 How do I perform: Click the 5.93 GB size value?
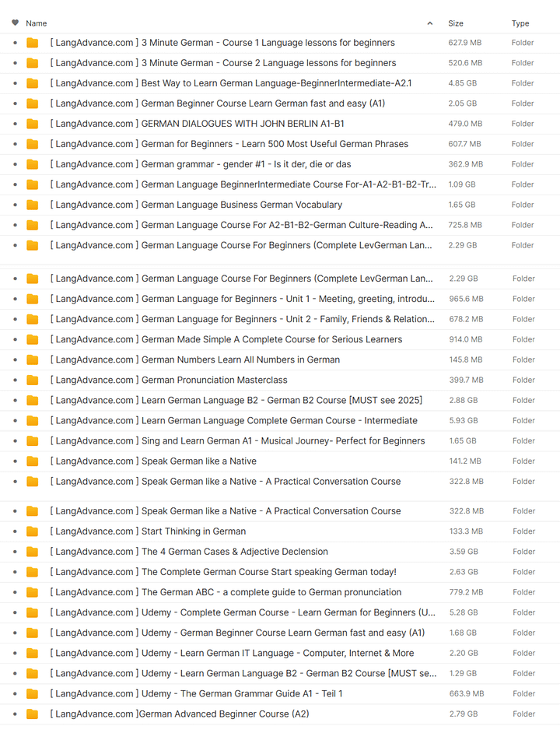pyautogui.click(x=464, y=421)
